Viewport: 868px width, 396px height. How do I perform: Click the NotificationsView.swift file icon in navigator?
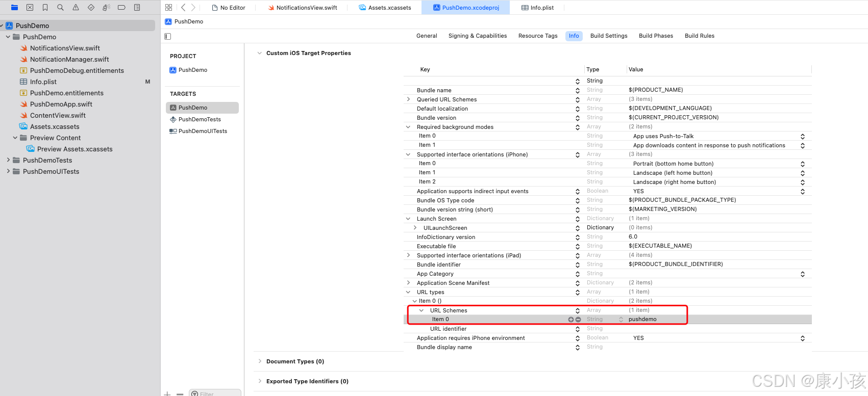(x=23, y=48)
